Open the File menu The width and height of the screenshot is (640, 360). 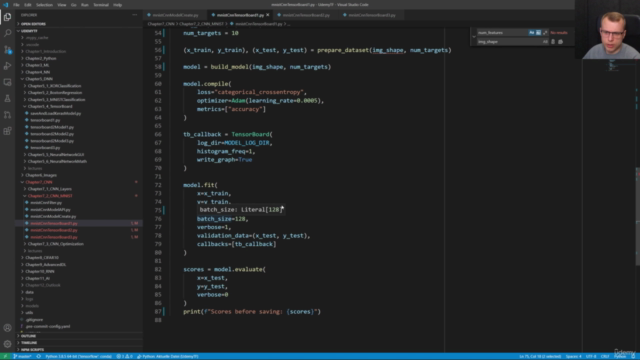pos(16,5)
